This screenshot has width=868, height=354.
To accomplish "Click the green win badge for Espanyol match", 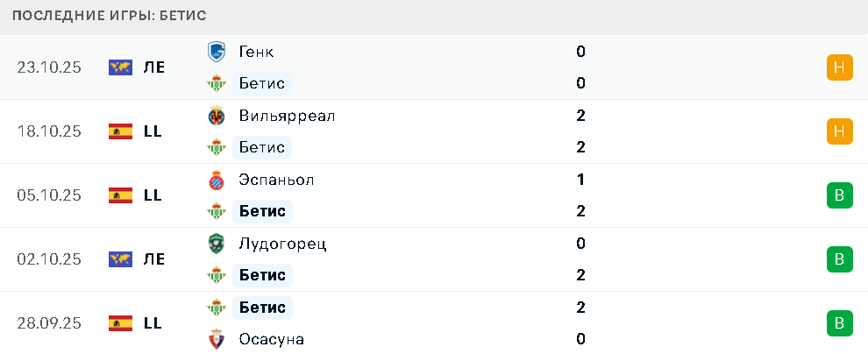I will (x=839, y=195).
